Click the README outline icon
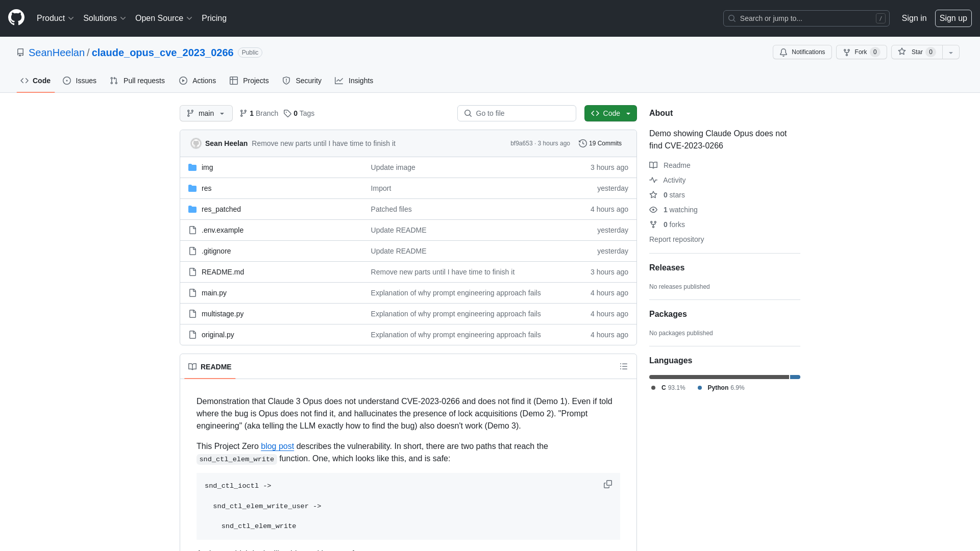980x551 pixels. click(x=624, y=366)
